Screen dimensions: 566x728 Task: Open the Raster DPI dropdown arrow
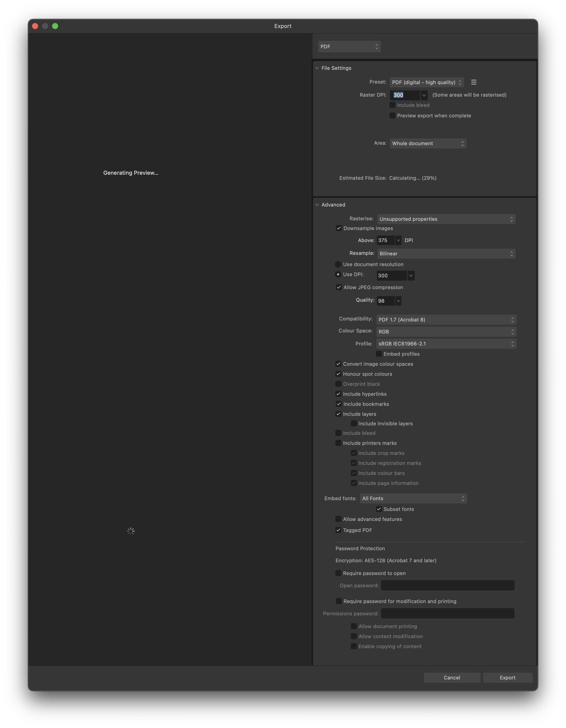point(423,95)
